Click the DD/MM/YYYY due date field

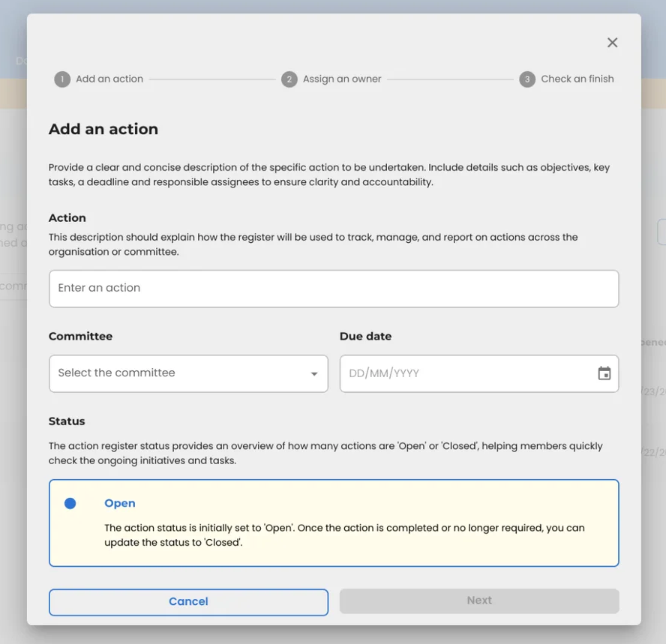(x=465, y=373)
